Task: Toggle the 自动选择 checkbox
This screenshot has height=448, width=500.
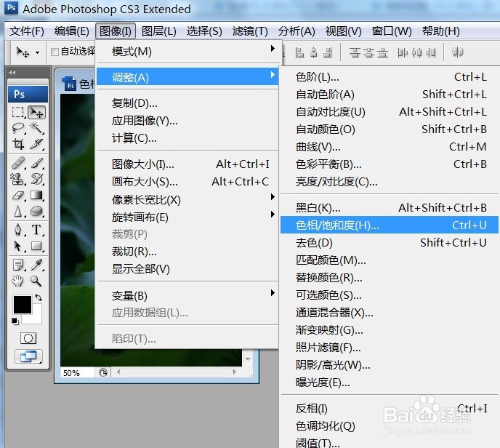Action: [x=55, y=52]
